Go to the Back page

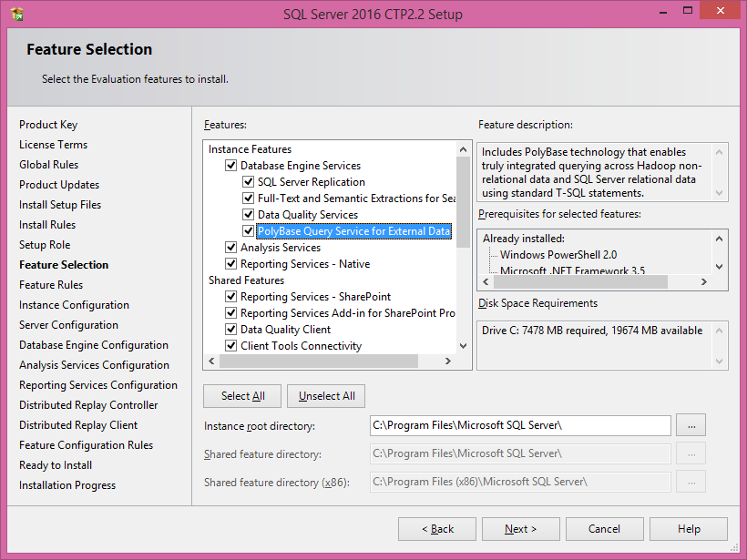(437, 529)
